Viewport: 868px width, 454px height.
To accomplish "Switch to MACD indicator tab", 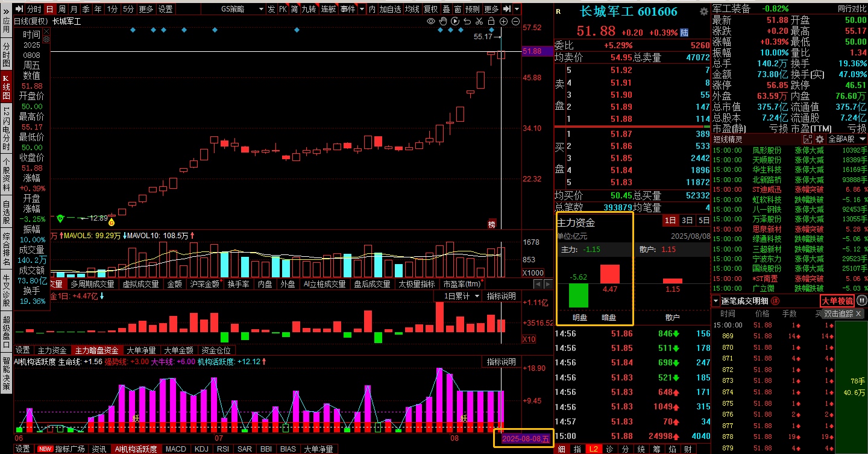I will (176, 449).
